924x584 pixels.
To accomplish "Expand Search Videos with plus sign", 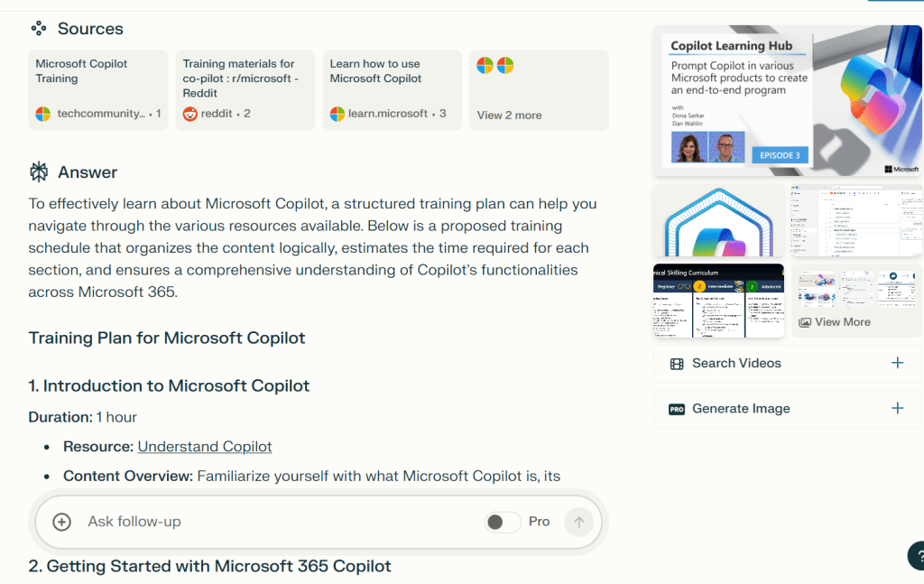I will coord(897,363).
